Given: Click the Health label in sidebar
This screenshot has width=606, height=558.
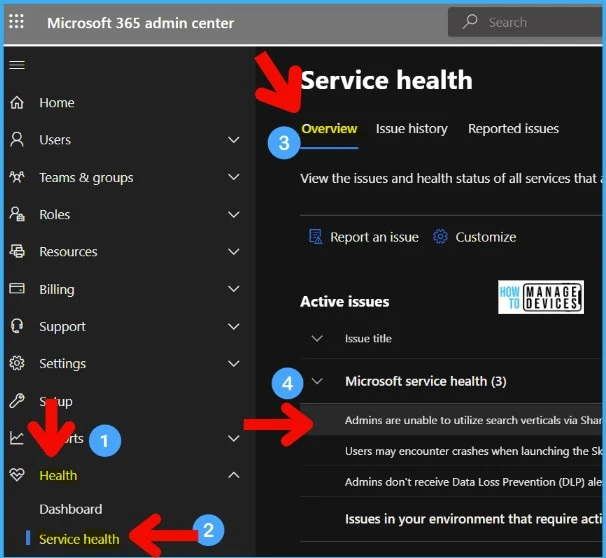Looking at the screenshot, I should (58, 475).
